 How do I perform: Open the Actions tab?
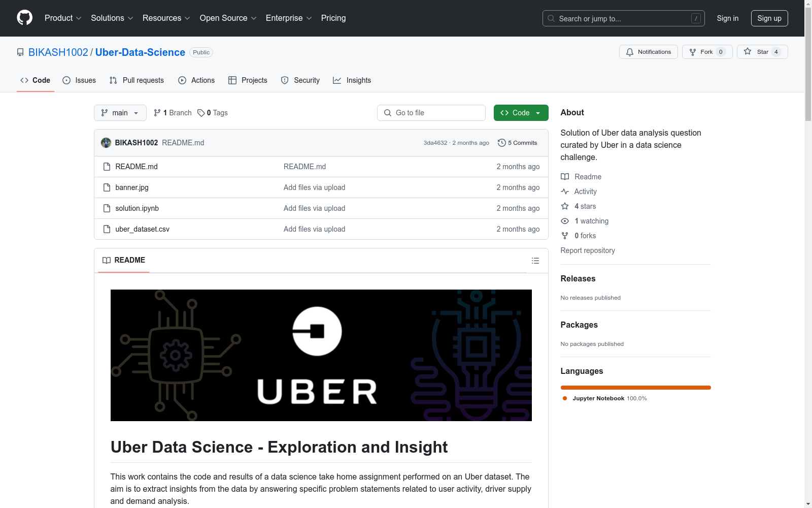click(196, 80)
